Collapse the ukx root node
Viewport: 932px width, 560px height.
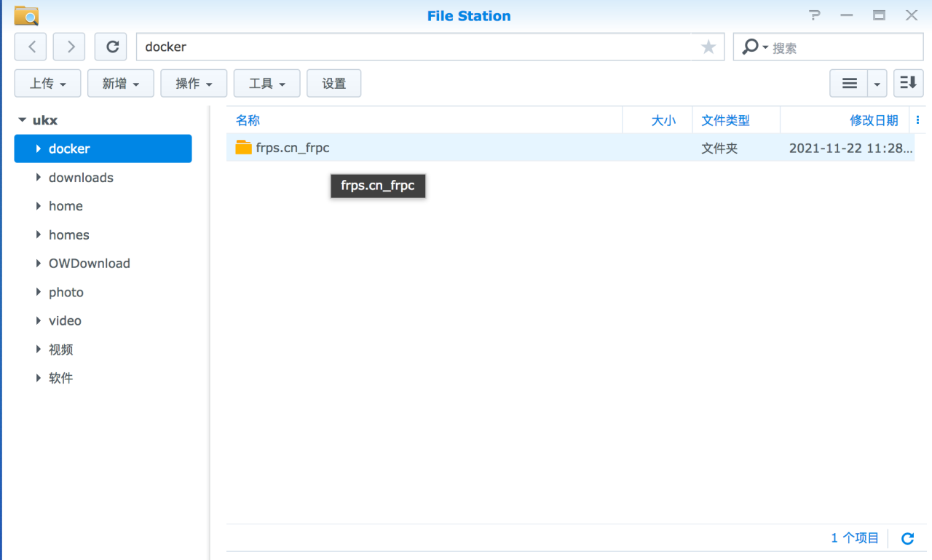pyautogui.click(x=23, y=120)
